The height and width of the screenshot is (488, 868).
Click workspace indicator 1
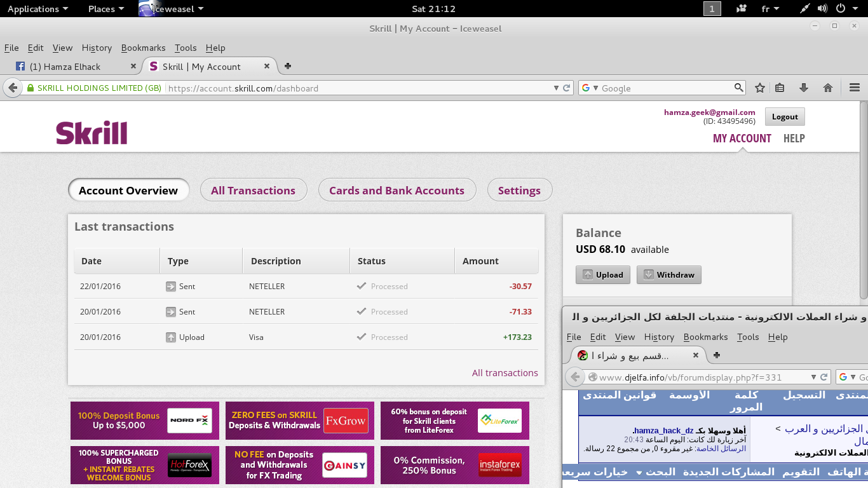pyautogui.click(x=712, y=9)
